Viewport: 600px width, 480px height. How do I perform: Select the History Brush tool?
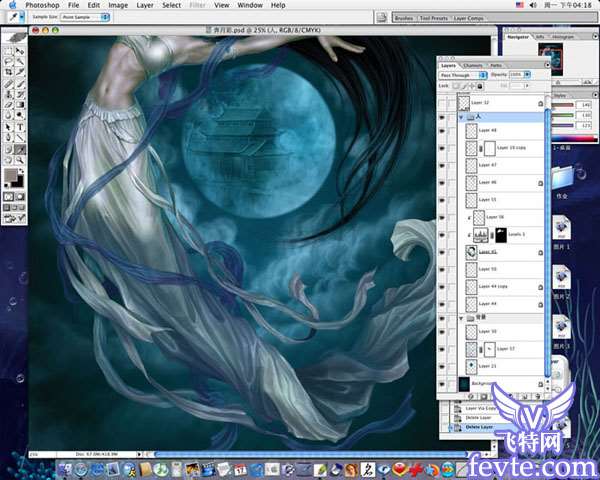[x=20, y=94]
